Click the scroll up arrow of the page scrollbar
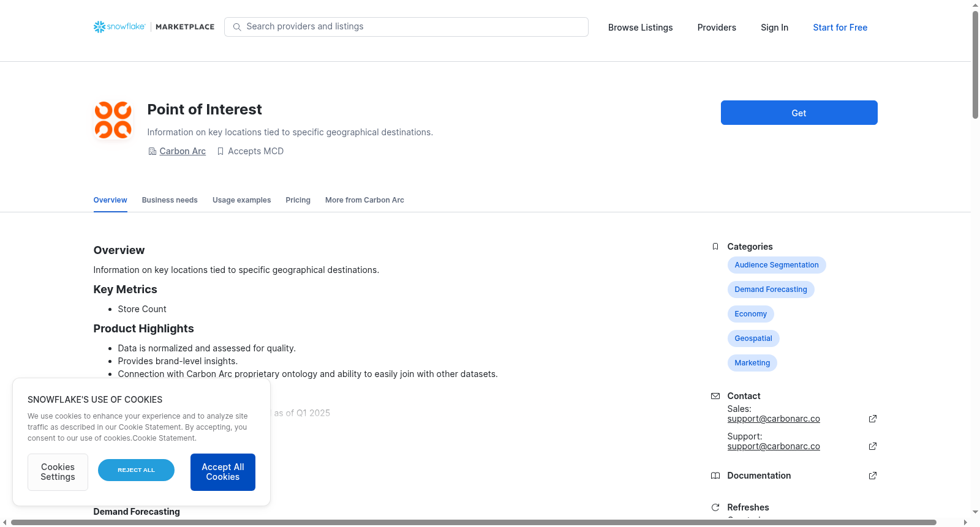This screenshot has height=527, width=980. pos(975,5)
